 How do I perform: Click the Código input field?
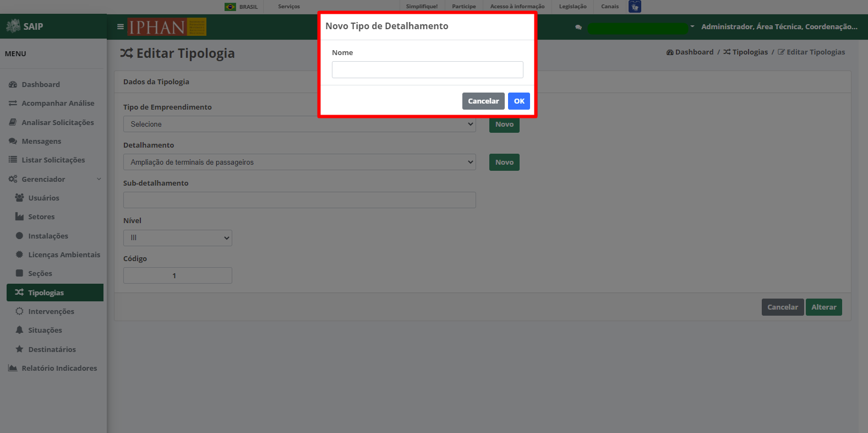point(177,275)
